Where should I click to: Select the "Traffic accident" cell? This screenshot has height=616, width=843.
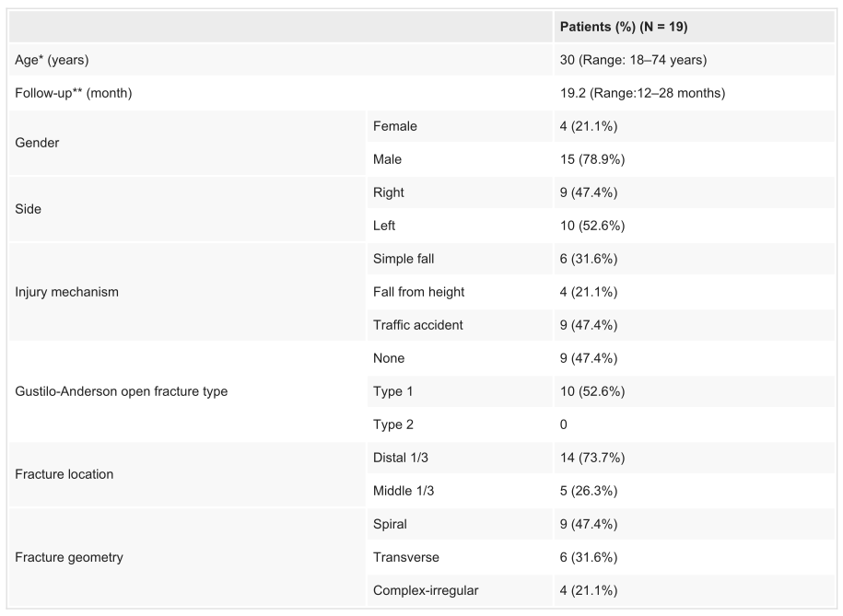coord(418,325)
